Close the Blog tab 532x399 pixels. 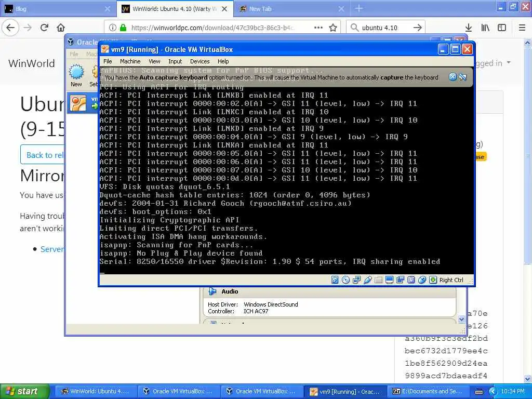point(108,9)
